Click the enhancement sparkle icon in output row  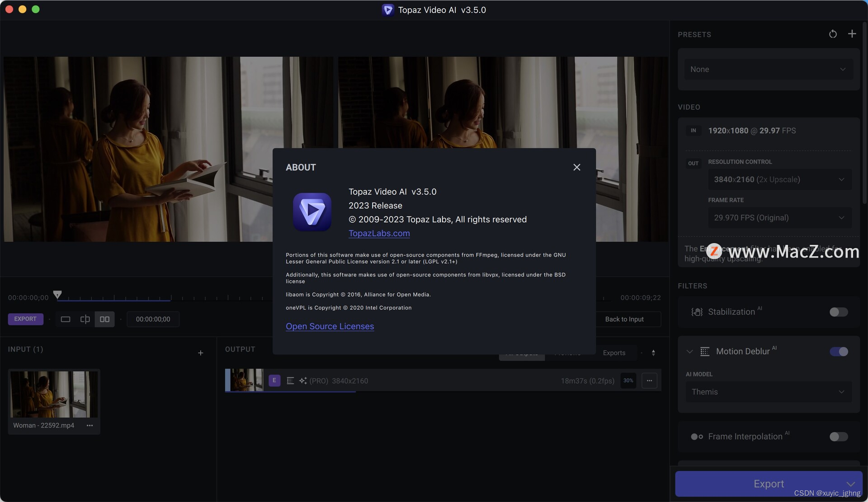[x=303, y=381]
